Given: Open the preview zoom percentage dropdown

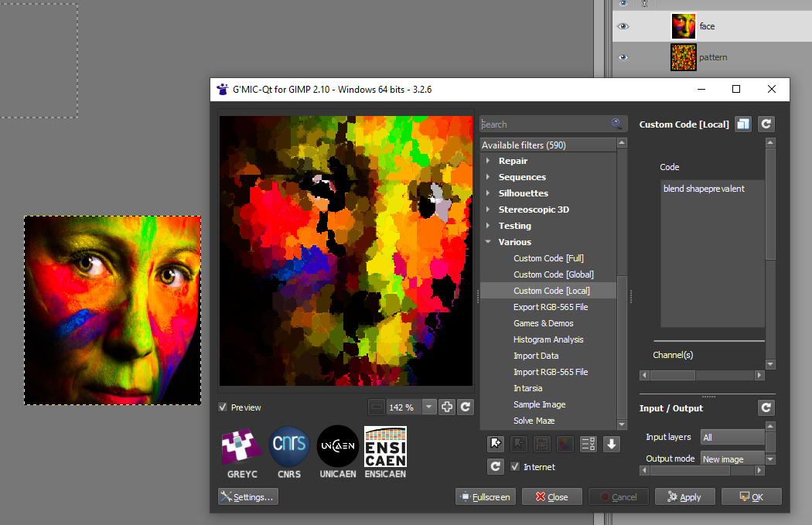Looking at the screenshot, I should (429, 407).
